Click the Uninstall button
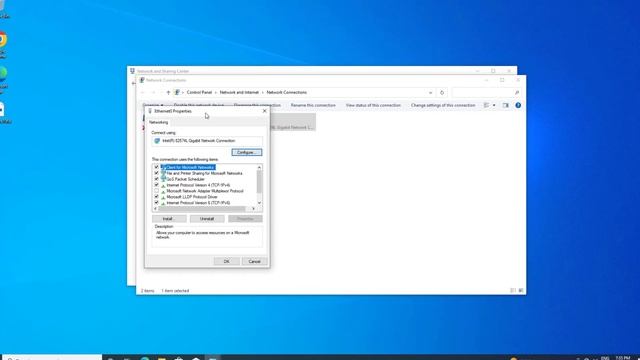Screen dimensions: 640x360 (207, 219)
